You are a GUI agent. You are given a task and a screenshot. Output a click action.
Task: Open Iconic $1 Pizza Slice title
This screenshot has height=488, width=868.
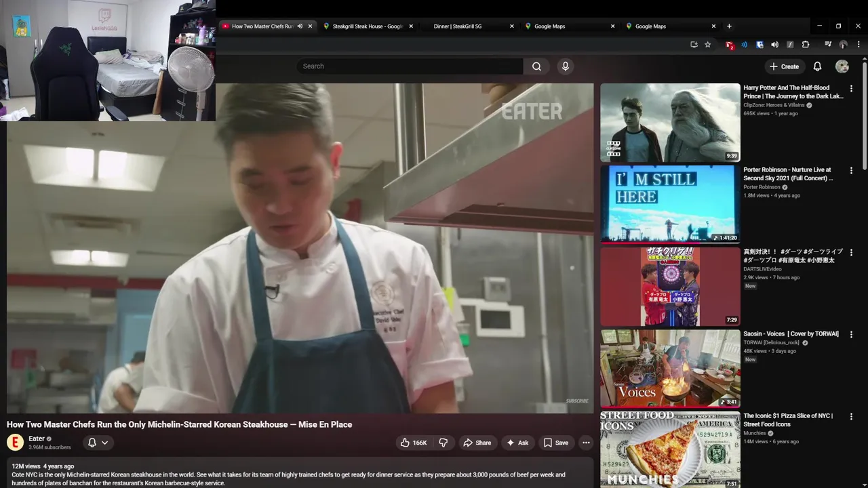(x=788, y=420)
